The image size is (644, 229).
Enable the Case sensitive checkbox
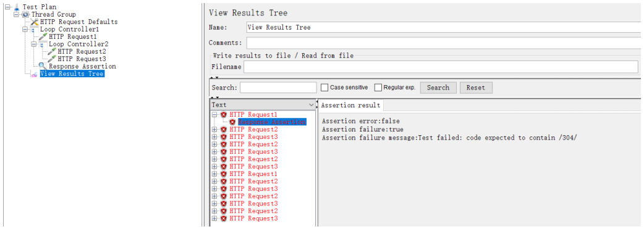coord(324,88)
